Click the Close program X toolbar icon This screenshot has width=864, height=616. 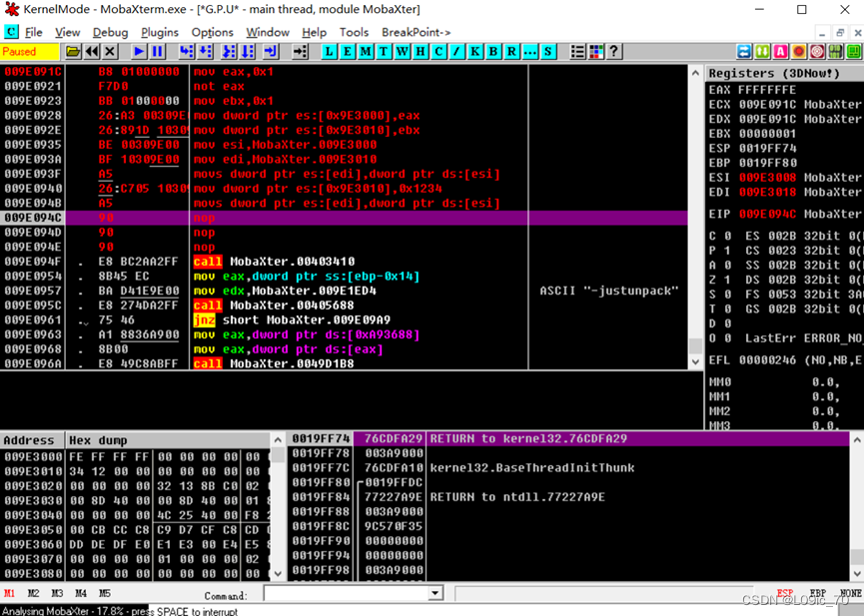(110, 52)
